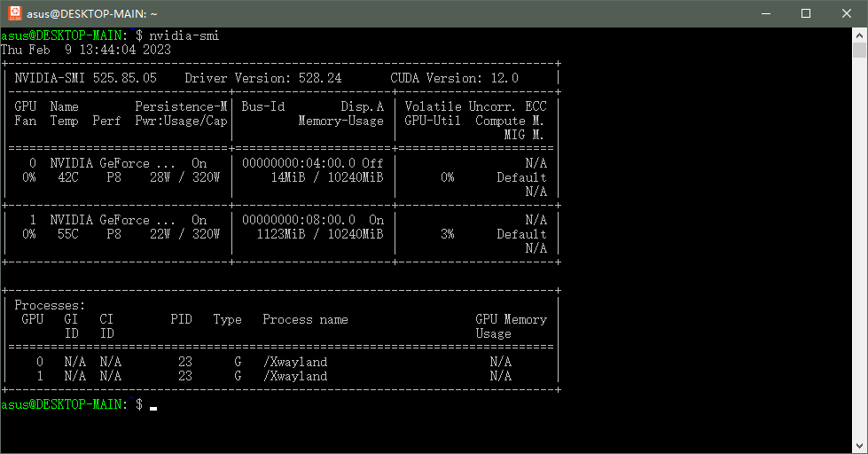
Task: Click GPU 0 memory usage 14MiB value
Action: pos(287,177)
